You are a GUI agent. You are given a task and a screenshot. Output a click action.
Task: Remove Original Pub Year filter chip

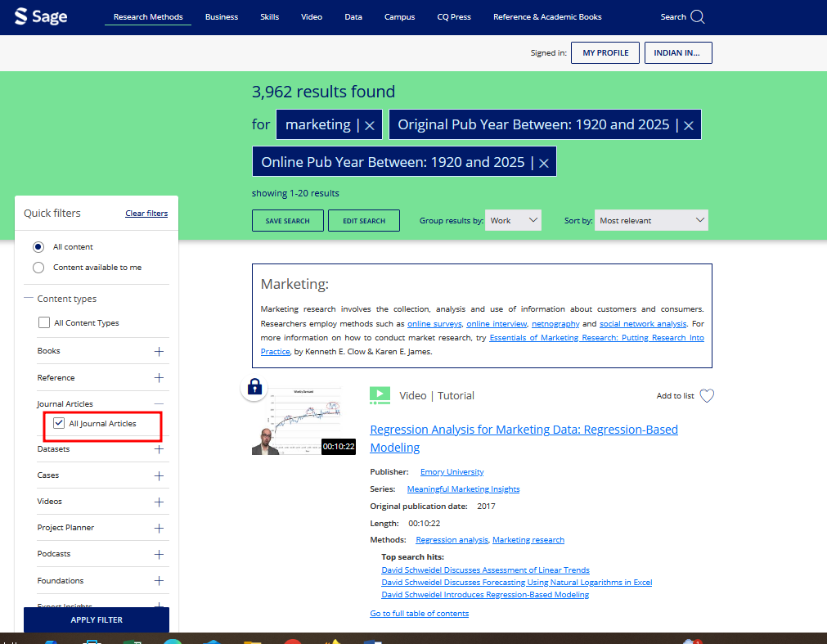689,125
